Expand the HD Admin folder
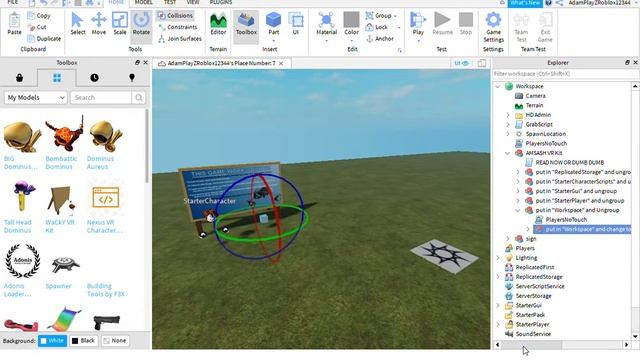Viewport: 640px width, 360px height. [x=508, y=115]
